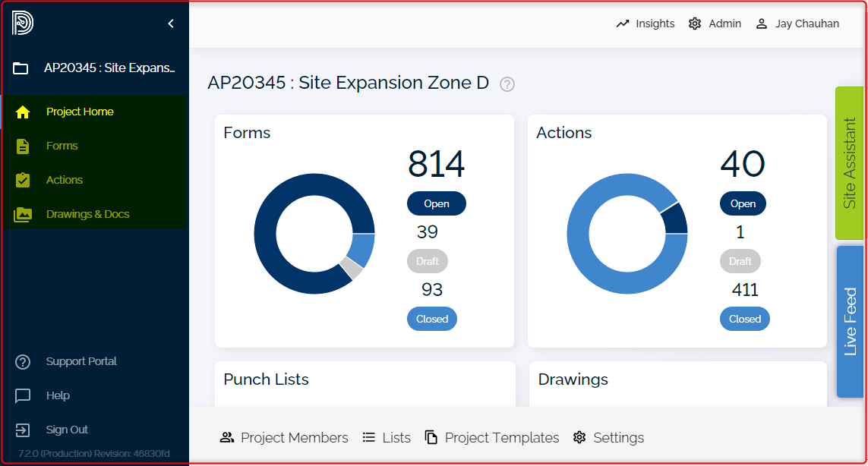Click the Project Home house icon
The width and height of the screenshot is (868, 466).
pos(23,112)
